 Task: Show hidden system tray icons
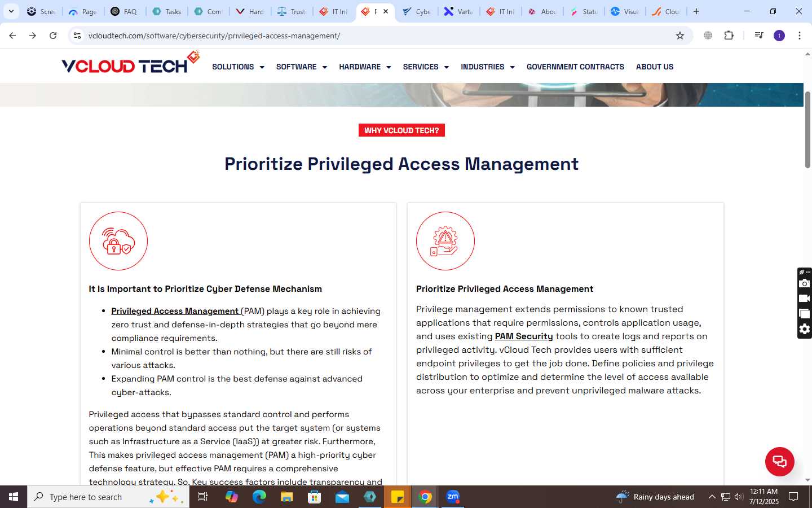tap(712, 497)
